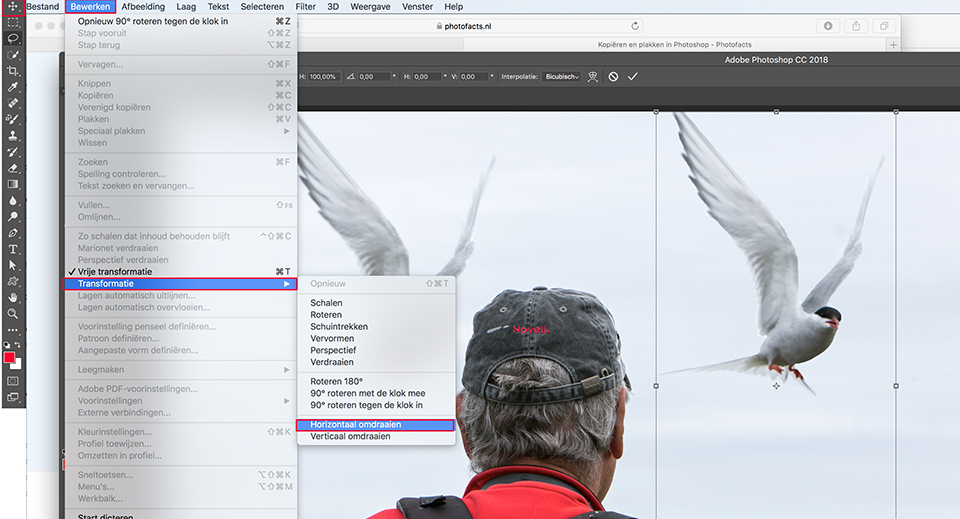Screen dimensions: 960x519
Task: Select the Hand tool
Action: pos(13,297)
